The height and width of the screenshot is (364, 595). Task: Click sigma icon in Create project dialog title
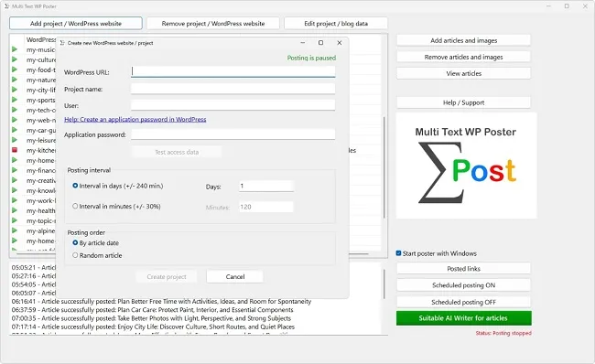click(x=62, y=43)
